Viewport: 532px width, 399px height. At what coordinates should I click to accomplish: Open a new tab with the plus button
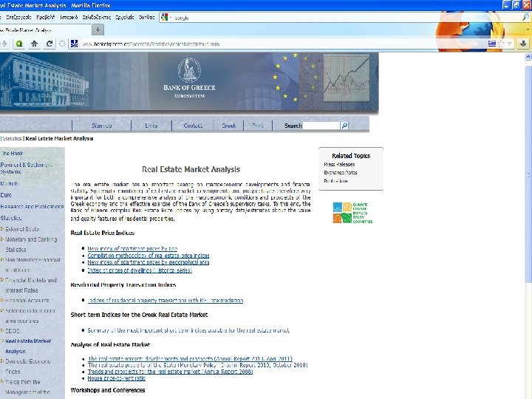[x=98, y=30]
